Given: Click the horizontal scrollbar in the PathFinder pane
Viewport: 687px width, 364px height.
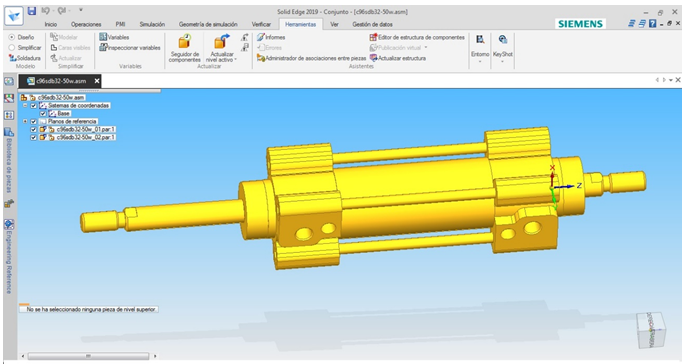Looking at the screenshot, I should (x=88, y=356).
